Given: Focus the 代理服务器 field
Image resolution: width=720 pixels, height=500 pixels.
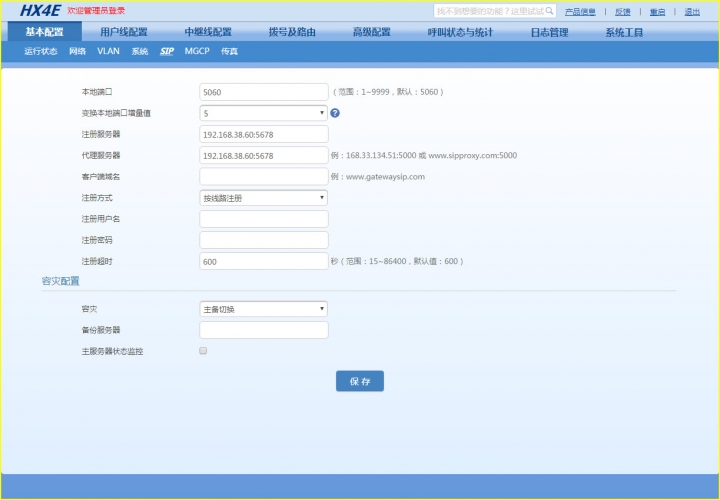Looking at the screenshot, I should (x=264, y=155).
